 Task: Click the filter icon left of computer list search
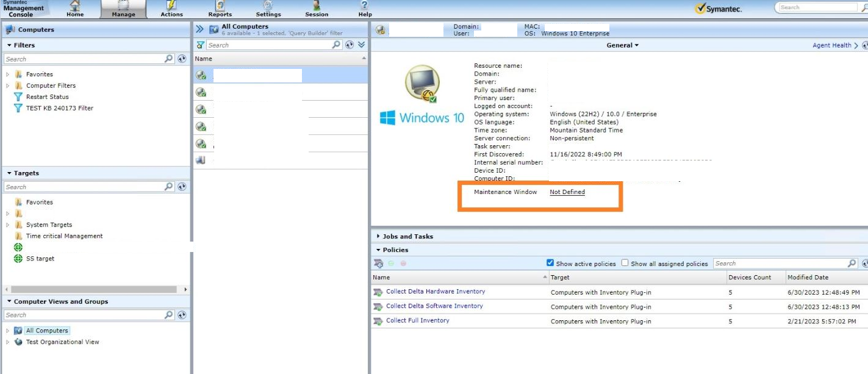[200, 45]
